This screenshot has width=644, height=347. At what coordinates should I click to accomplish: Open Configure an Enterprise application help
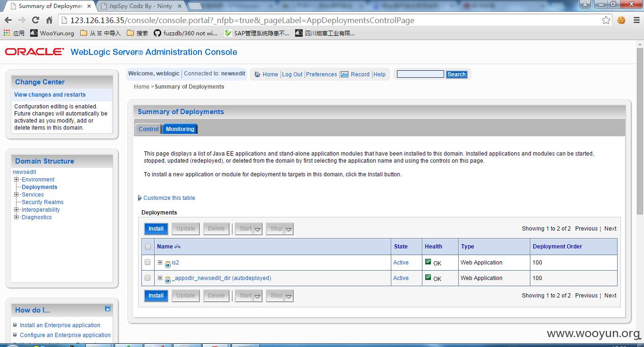(65, 335)
